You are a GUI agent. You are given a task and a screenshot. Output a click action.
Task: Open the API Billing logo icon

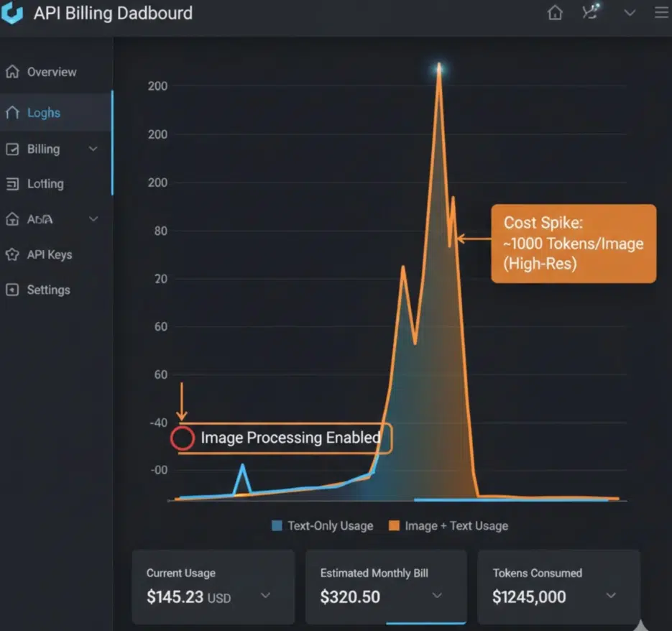coord(11,12)
